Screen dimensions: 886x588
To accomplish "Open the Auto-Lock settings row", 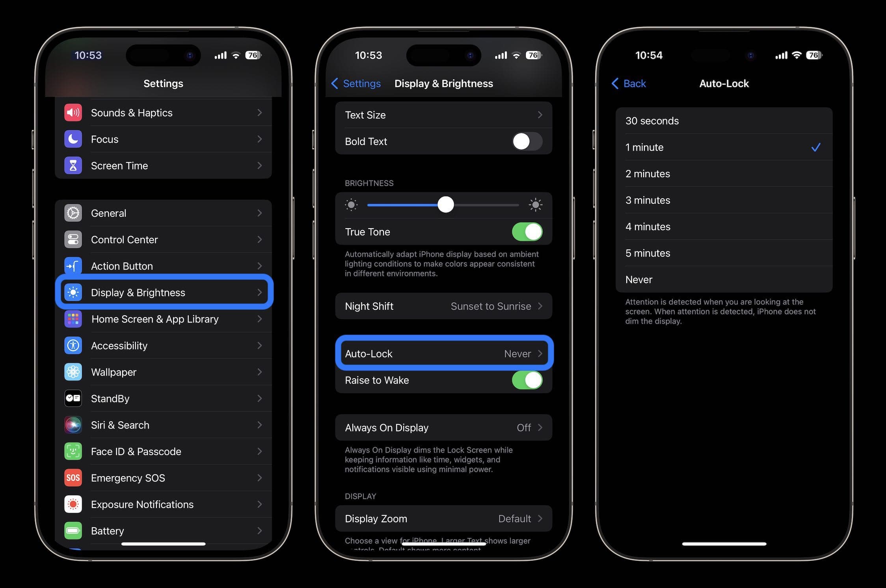I will [442, 354].
